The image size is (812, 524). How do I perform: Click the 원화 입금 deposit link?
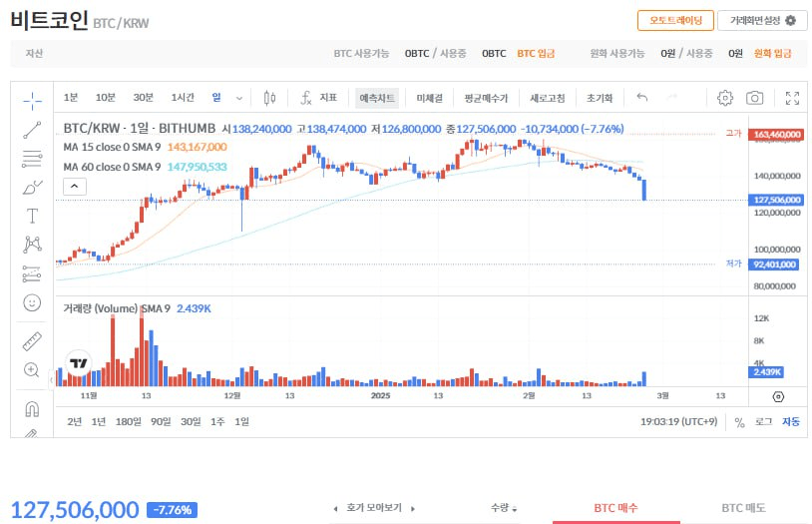tap(772, 53)
